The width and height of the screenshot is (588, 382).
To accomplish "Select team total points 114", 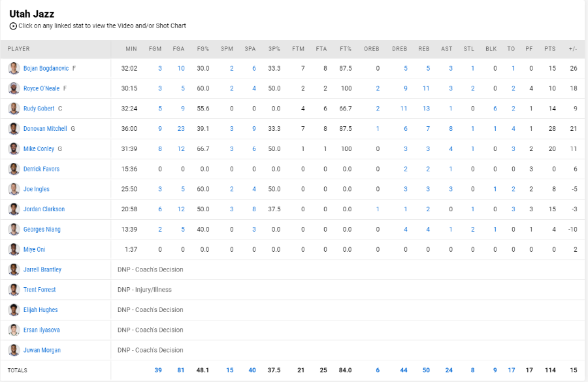I will [x=550, y=370].
